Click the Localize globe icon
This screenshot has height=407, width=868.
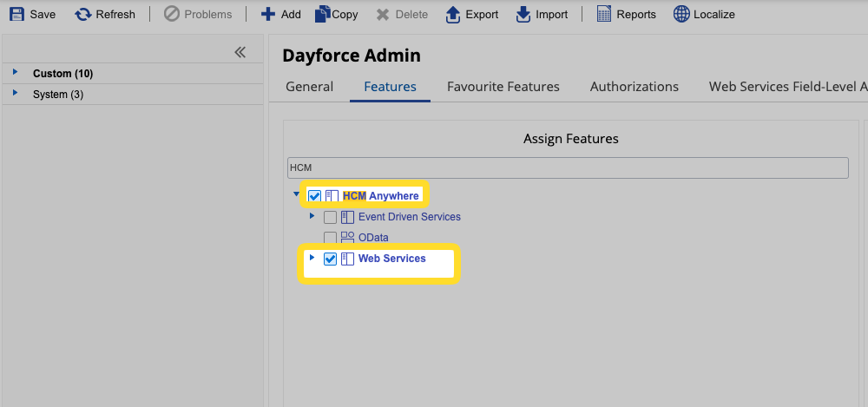coord(681,14)
